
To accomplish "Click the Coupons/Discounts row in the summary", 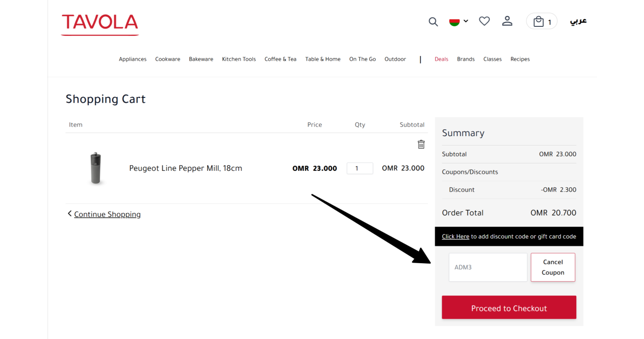I will point(509,172).
